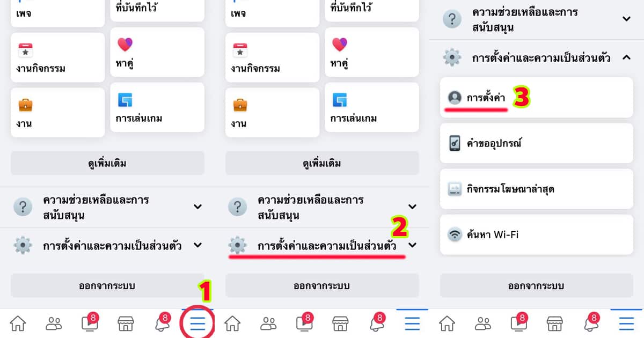Expand การตั้งค่าและความเป็นส่วนตัว chevron in leftmost screen
The width and height of the screenshot is (644, 338).
[x=197, y=245]
